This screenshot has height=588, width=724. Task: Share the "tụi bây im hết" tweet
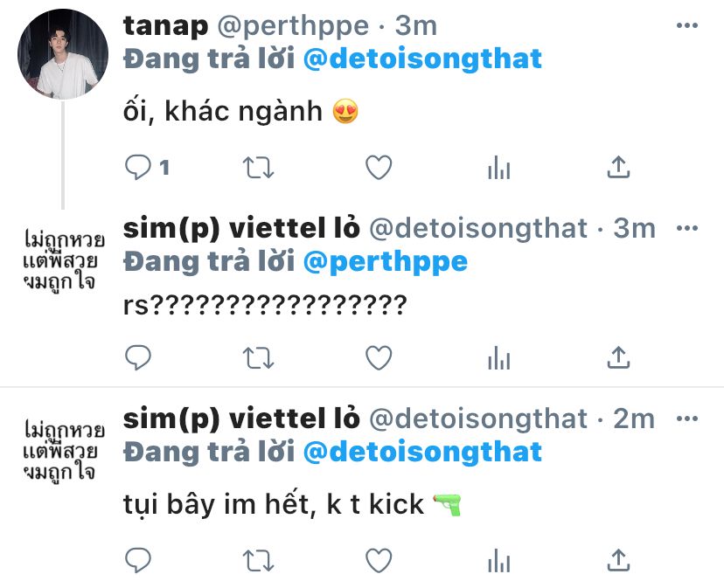(x=618, y=557)
